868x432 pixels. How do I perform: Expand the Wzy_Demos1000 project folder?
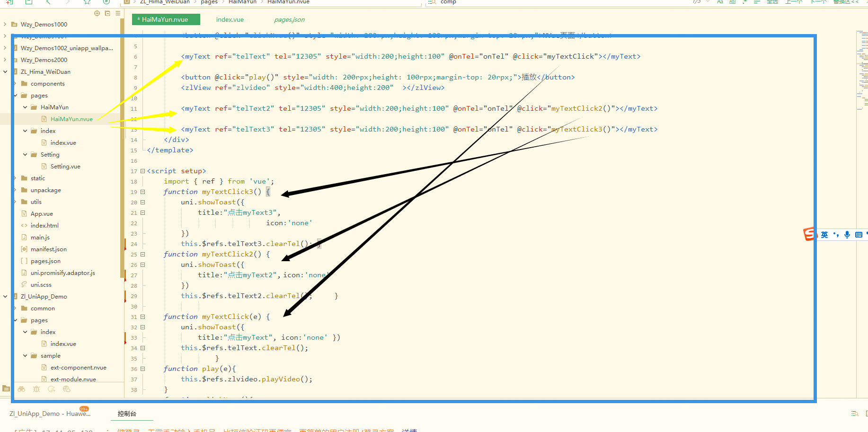point(5,24)
